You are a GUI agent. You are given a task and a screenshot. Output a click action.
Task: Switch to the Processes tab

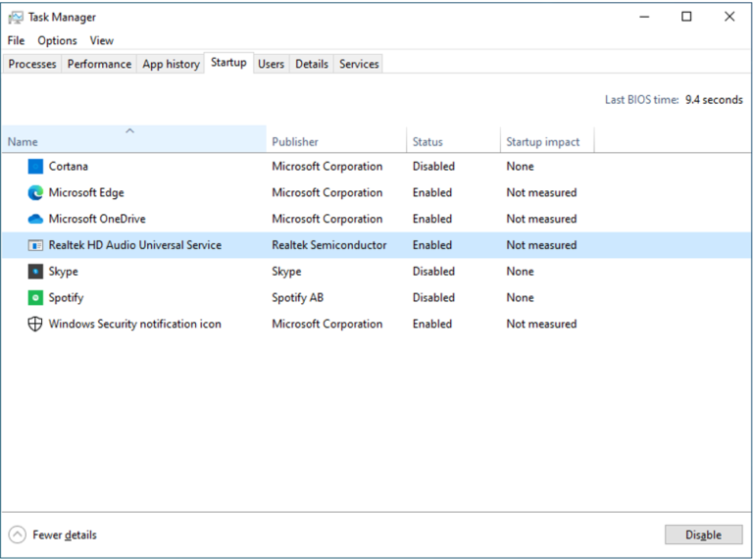pyautogui.click(x=32, y=64)
